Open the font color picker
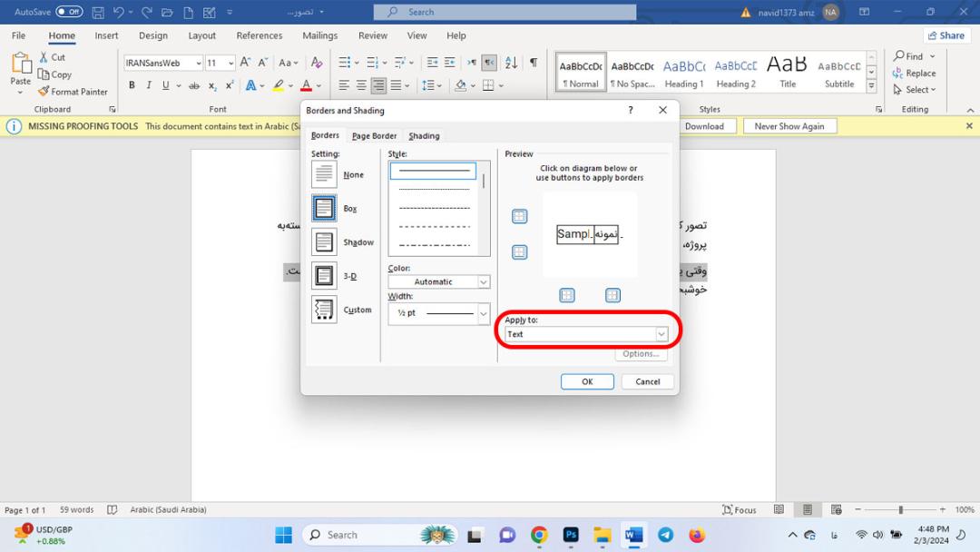This screenshot has height=552, width=980. click(318, 85)
